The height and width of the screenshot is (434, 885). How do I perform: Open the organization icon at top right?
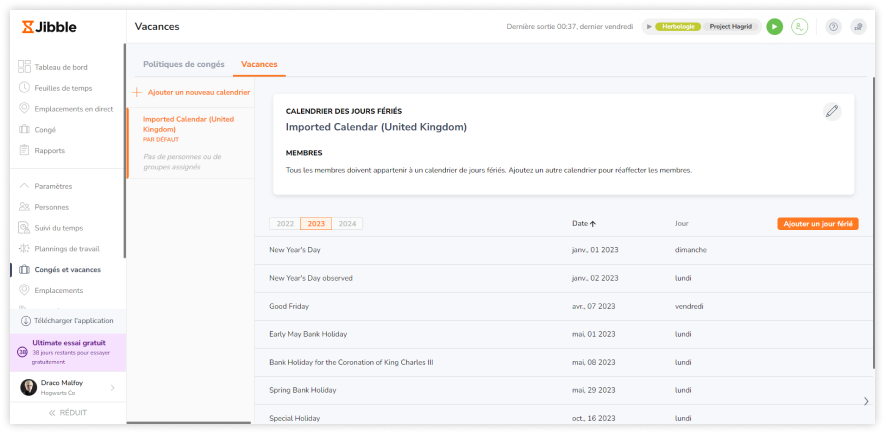point(858,27)
